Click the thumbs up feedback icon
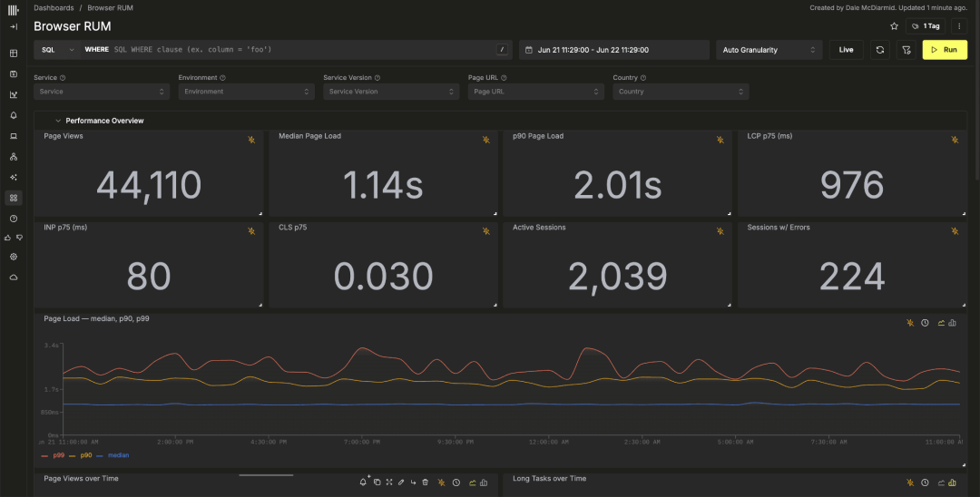 (x=8, y=238)
